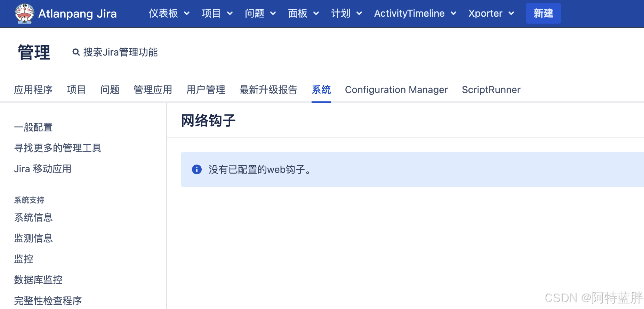
Task: Open 监测信息 in the sidebar
Action: (33, 239)
